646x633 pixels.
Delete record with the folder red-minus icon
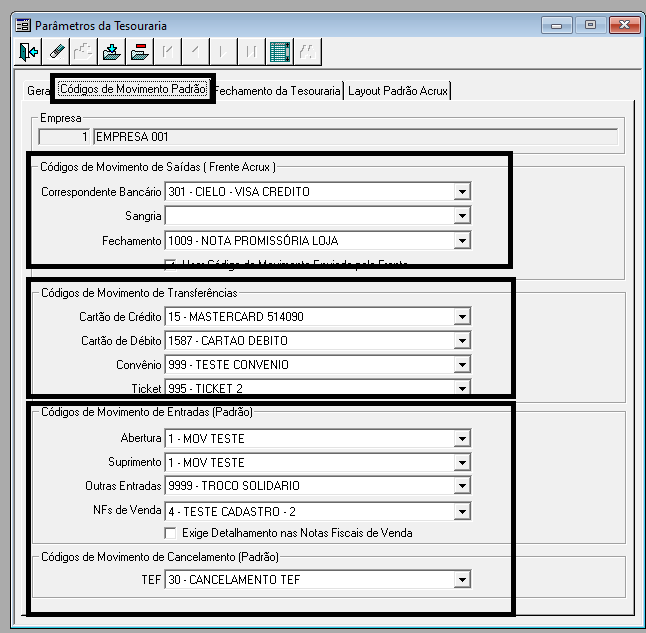(x=140, y=52)
